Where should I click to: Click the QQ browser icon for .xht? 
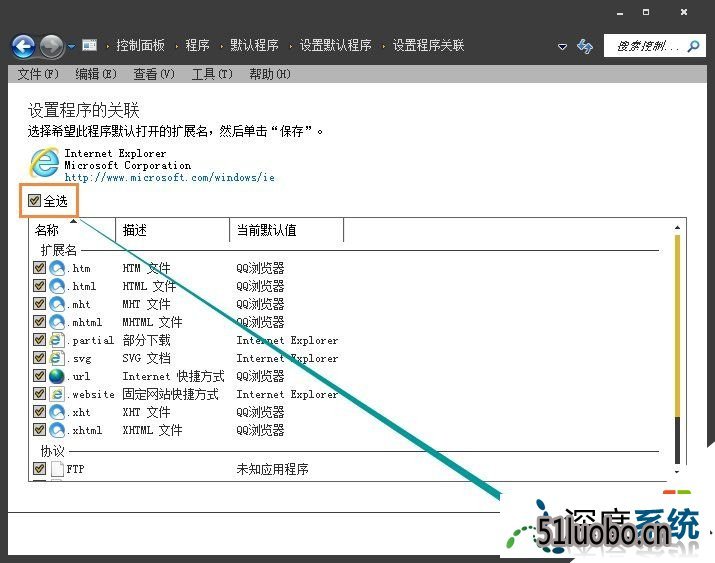(57, 412)
